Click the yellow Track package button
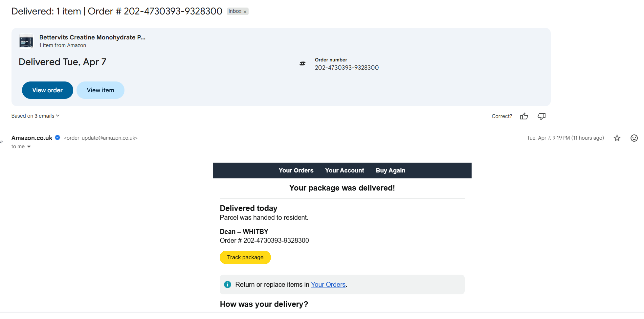The width and height of the screenshot is (644, 319). (x=245, y=257)
